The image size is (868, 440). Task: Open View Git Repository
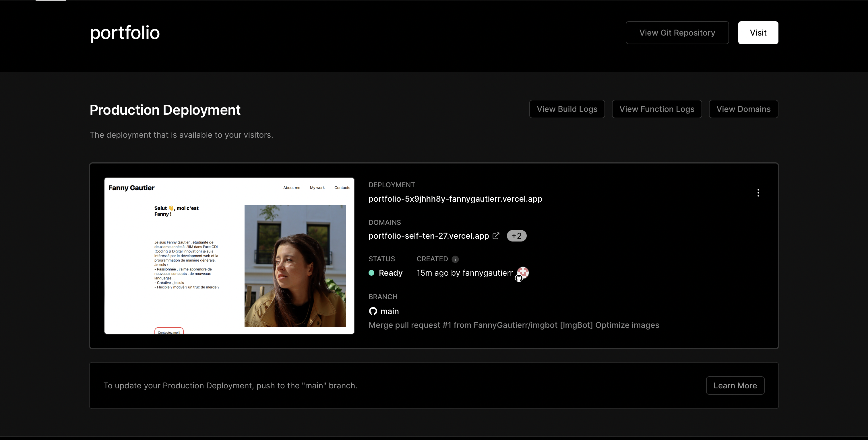677,32
